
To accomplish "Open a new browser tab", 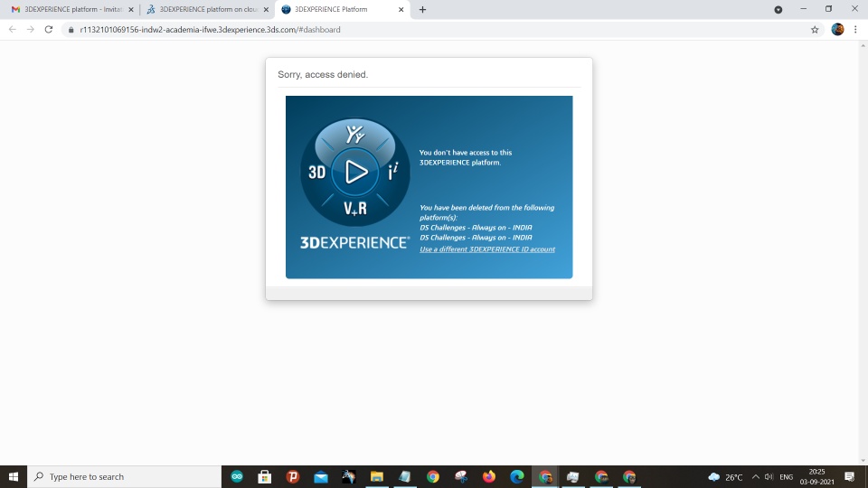I will tap(422, 9).
